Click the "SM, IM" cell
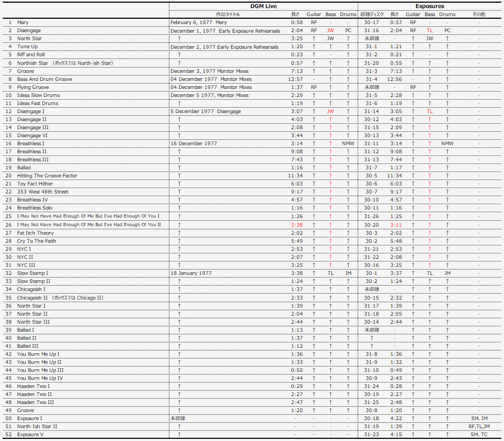The width and height of the screenshot is (504, 441). tap(479, 418)
